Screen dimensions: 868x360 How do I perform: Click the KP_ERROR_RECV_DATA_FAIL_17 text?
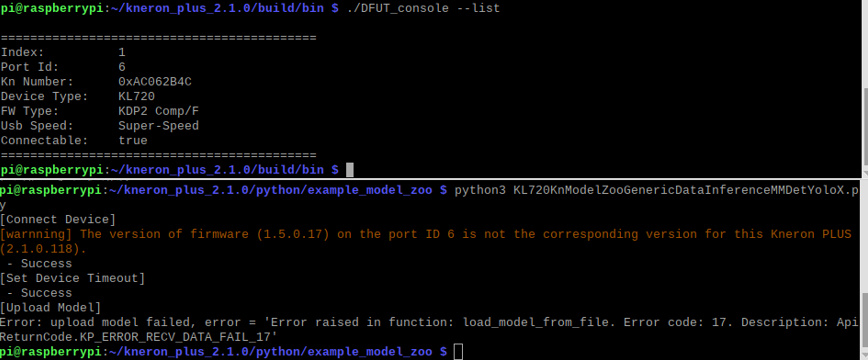click(x=178, y=337)
